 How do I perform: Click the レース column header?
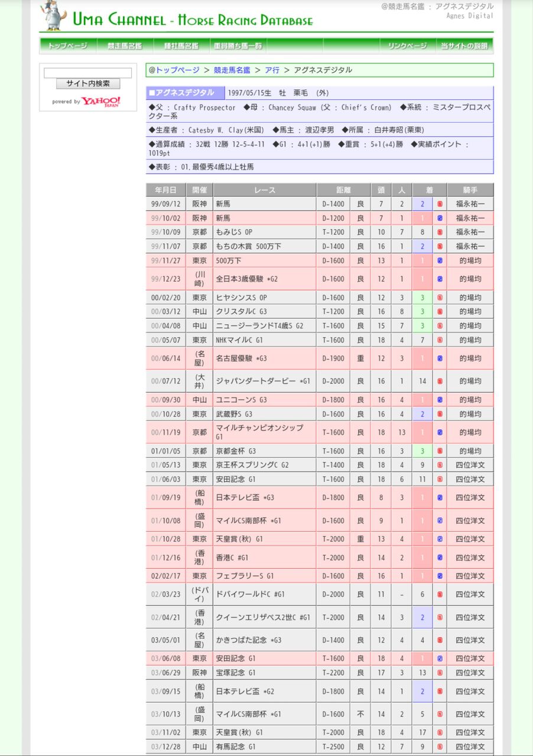click(265, 190)
